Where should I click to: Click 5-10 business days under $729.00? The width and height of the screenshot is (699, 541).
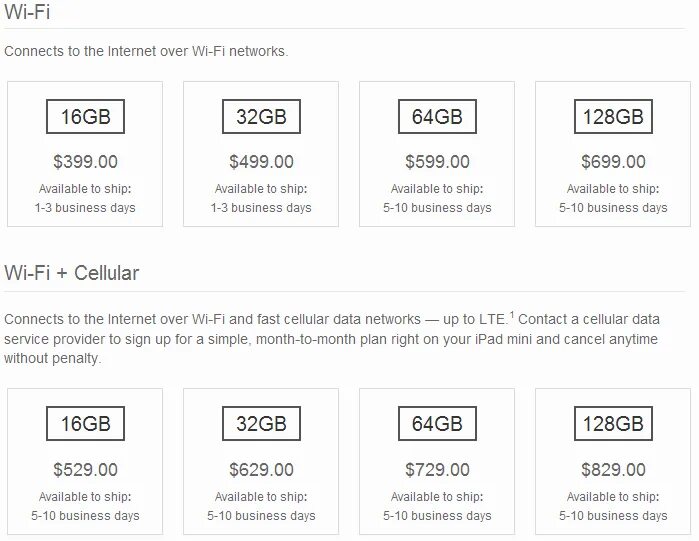pyautogui.click(x=437, y=516)
